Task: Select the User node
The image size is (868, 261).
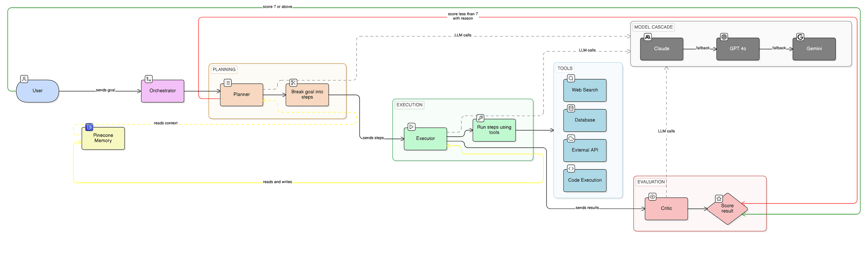Action: point(37,91)
